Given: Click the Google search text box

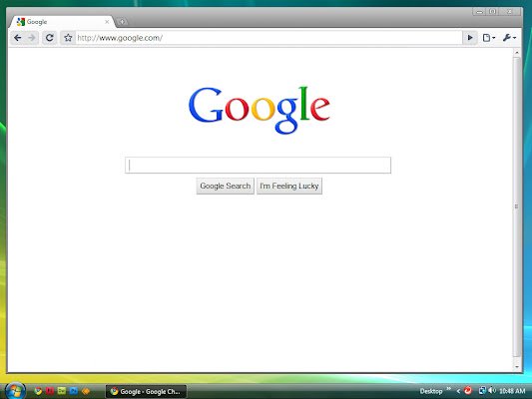Looking at the screenshot, I should pos(258,166).
